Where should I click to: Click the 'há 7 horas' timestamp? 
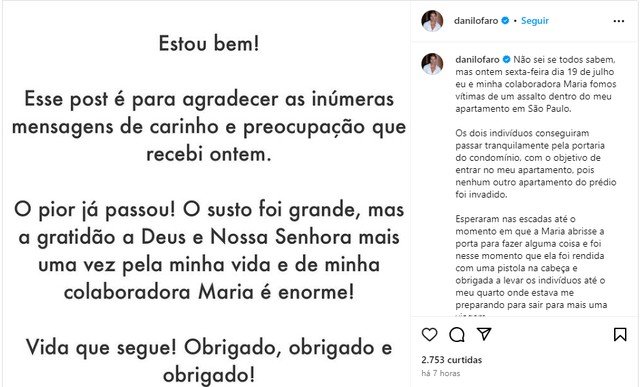(441, 373)
